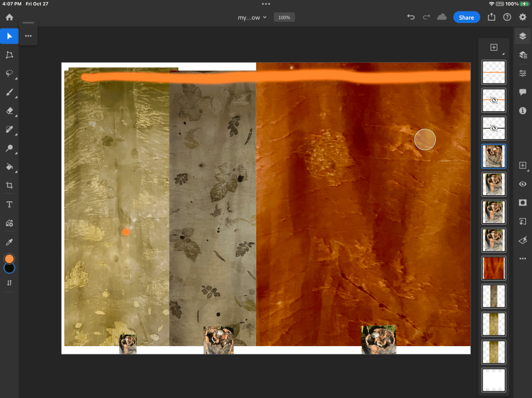Unhide the third layer with black stroke
The height and width of the screenshot is (398, 532).
[494, 128]
